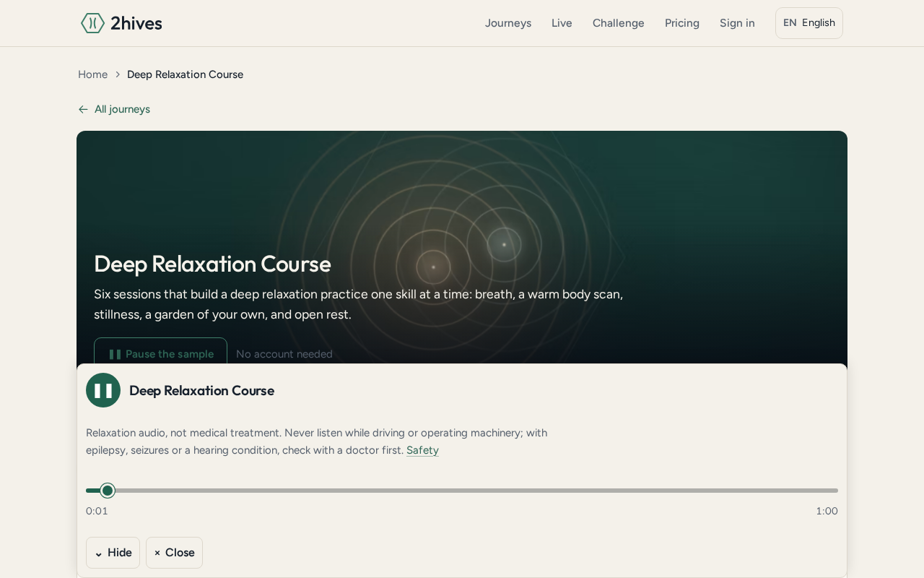
Task: Click the No account needed text
Action: click(284, 354)
